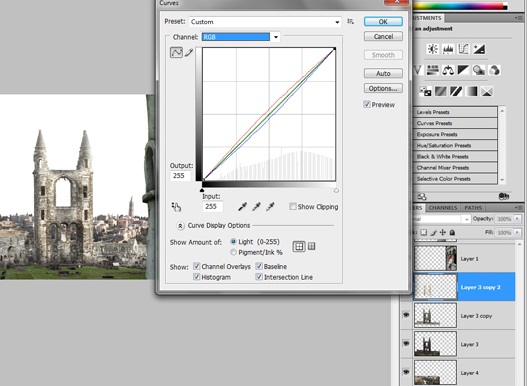
Task: Add a Photo Filter adjustment
Action: (x=479, y=70)
